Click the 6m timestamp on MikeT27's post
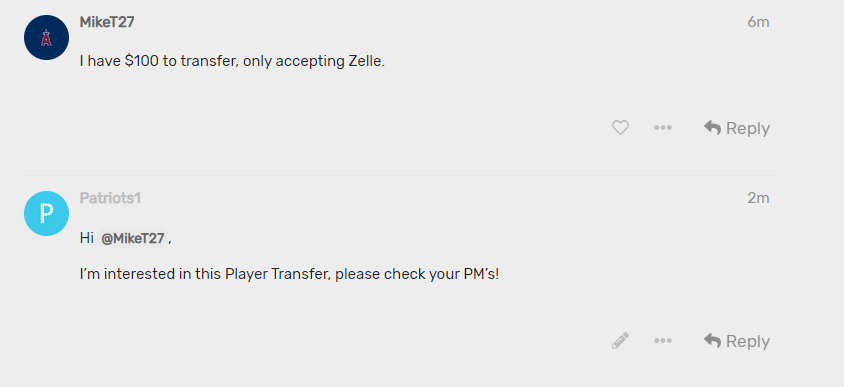844x387 pixels. click(x=758, y=22)
